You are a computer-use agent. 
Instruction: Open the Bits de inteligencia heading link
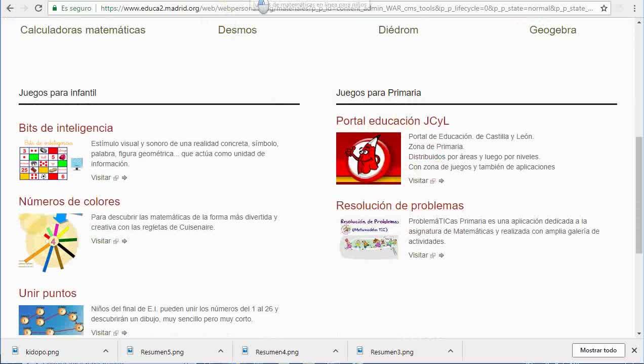pos(66,128)
